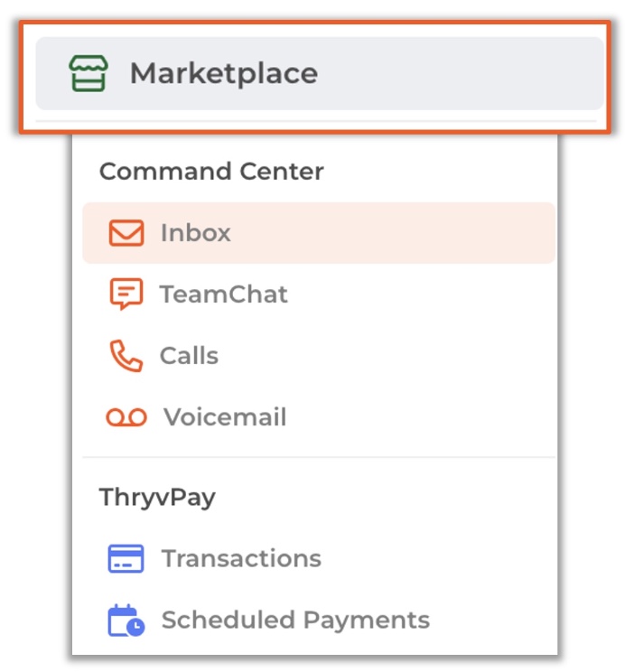634x672 pixels.
Task: Click the Scheduled Payments calendar clock icon
Action: 126,621
